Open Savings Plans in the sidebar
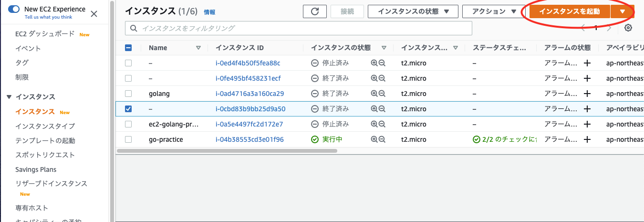This screenshot has width=644, height=222. point(36,169)
